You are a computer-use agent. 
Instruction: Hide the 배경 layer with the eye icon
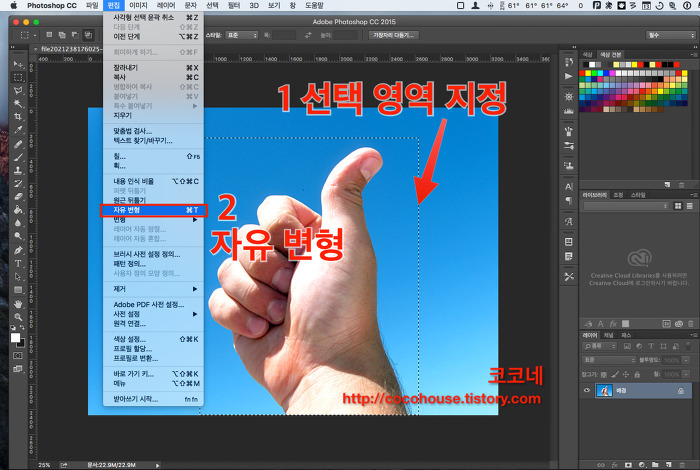click(587, 391)
